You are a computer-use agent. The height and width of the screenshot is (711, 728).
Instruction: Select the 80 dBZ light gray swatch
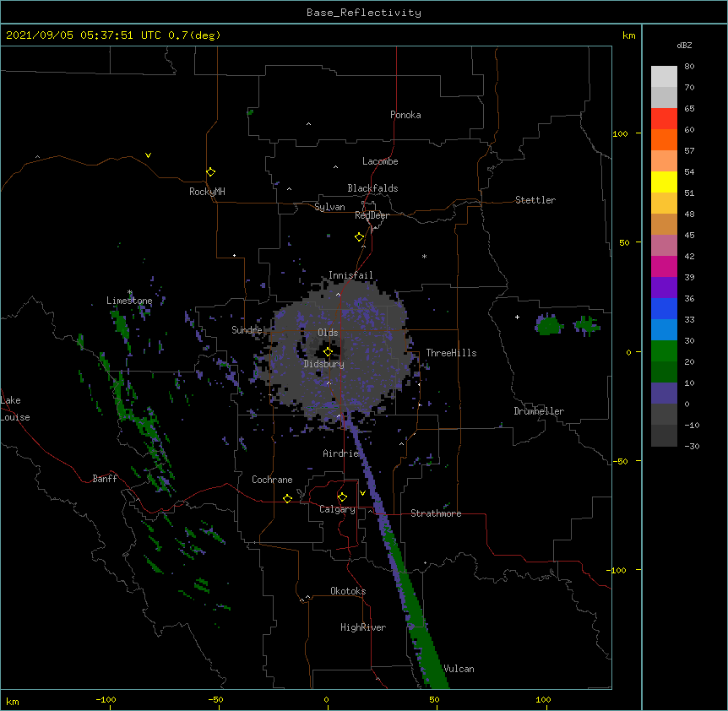click(x=664, y=76)
